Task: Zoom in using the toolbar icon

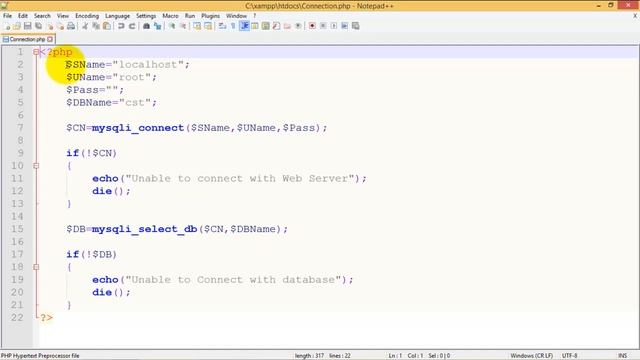Action: (172, 26)
